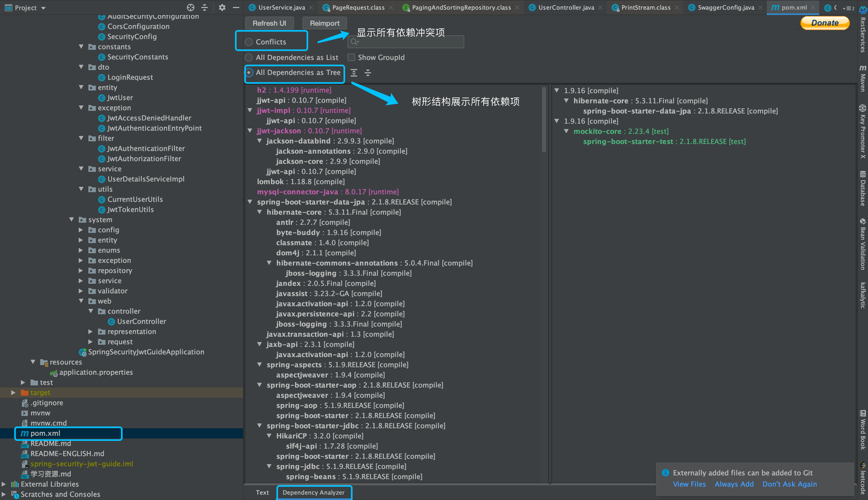The image size is (868, 500).
Task: Select byte-buddy 1.9.16 dependency
Action: coord(328,233)
